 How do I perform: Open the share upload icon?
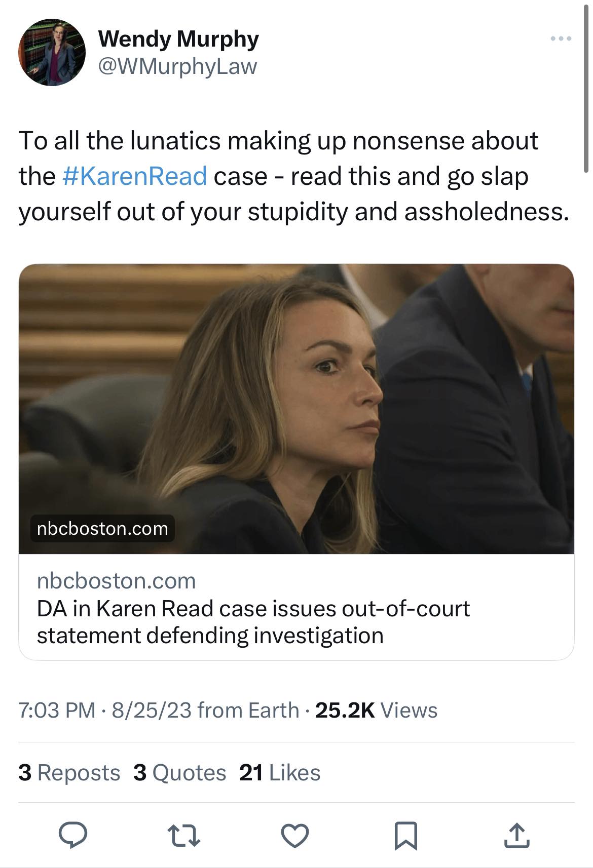(516, 835)
